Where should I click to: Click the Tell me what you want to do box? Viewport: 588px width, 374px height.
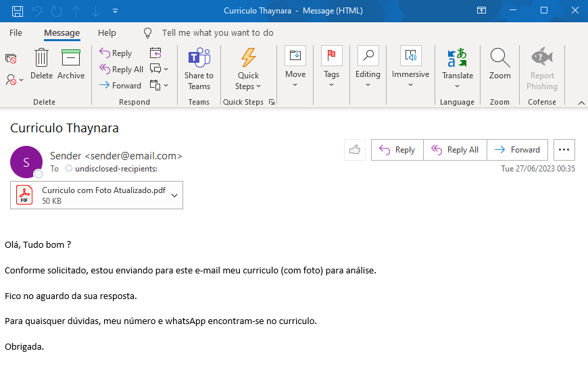(x=218, y=33)
